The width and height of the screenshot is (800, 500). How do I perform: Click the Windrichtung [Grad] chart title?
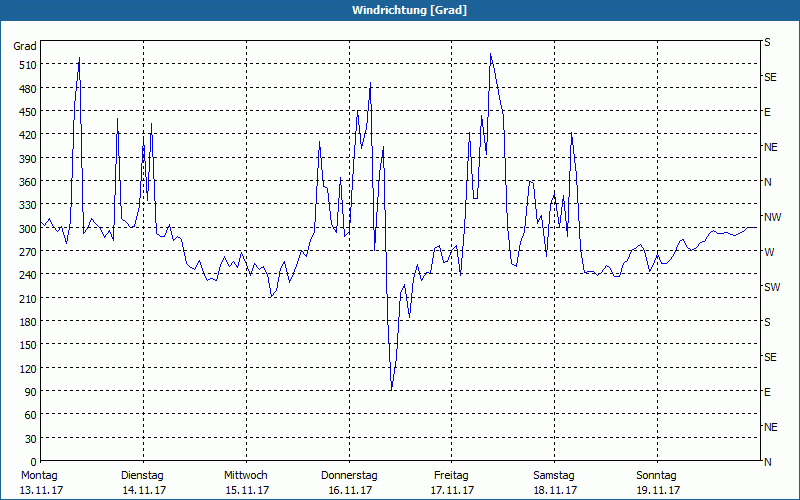point(409,10)
